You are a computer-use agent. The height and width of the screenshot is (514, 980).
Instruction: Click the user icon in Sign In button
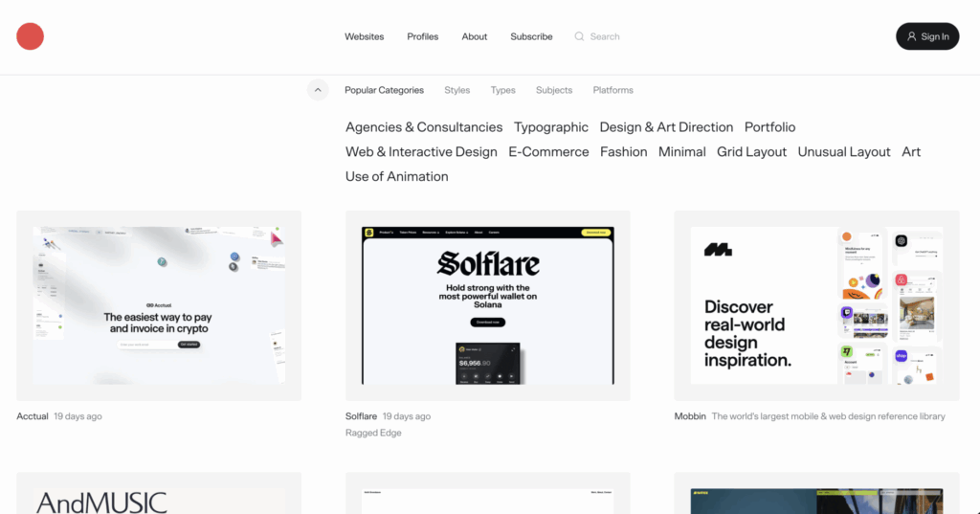coord(912,36)
